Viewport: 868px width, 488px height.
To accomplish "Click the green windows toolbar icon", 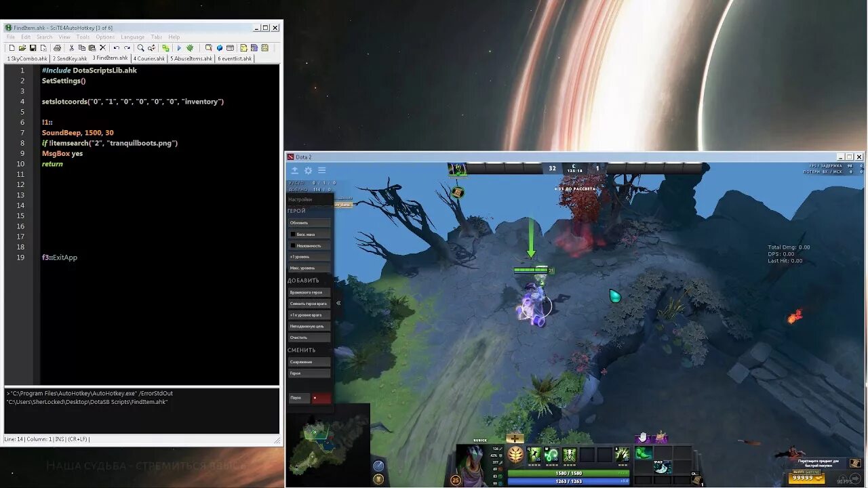I will [x=165, y=48].
